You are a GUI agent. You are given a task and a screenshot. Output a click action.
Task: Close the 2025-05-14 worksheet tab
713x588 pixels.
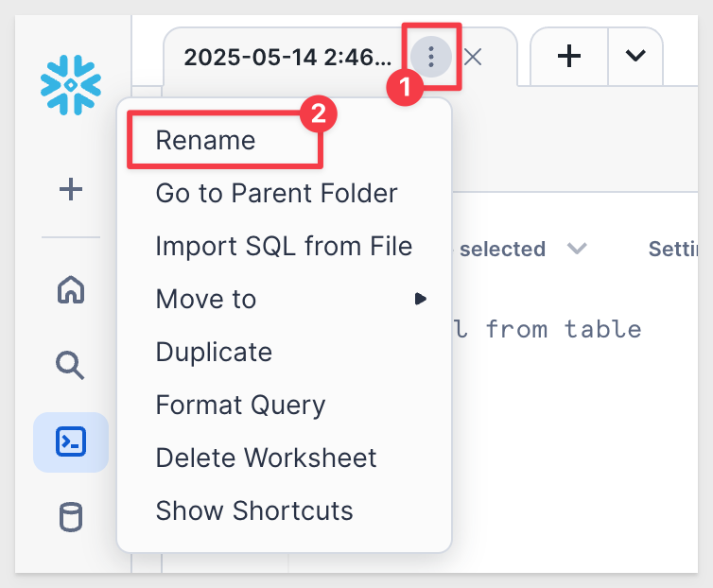(473, 58)
